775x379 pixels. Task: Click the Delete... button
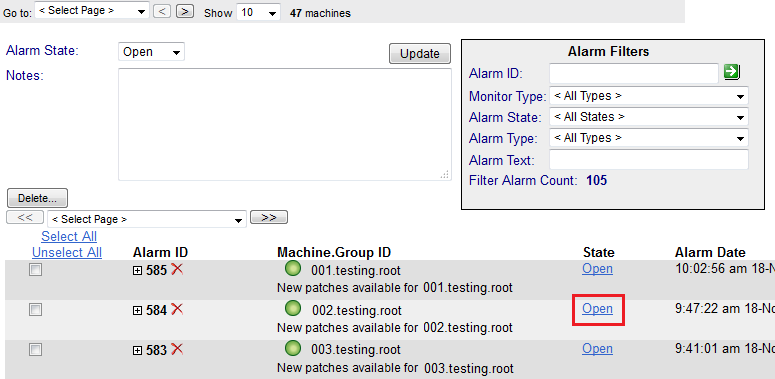38,198
